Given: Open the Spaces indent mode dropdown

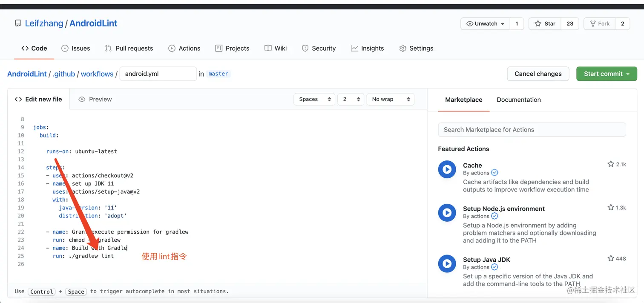Looking at the screenshot, I should 314,99.
